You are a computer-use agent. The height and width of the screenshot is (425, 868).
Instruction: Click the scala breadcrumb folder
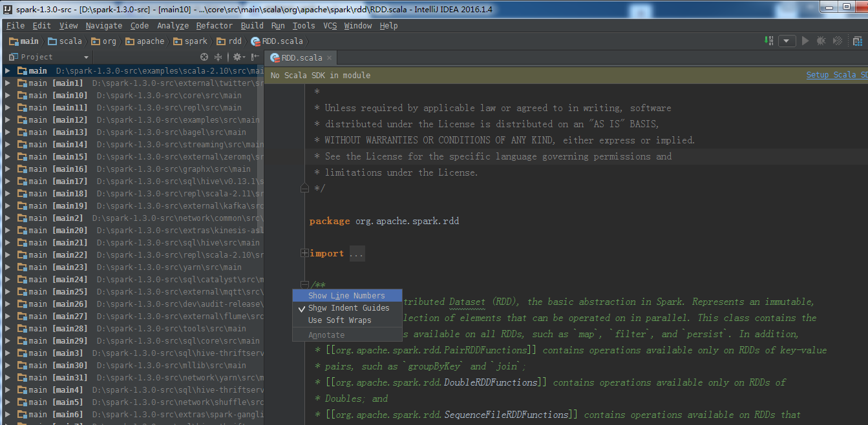(65, 41)
